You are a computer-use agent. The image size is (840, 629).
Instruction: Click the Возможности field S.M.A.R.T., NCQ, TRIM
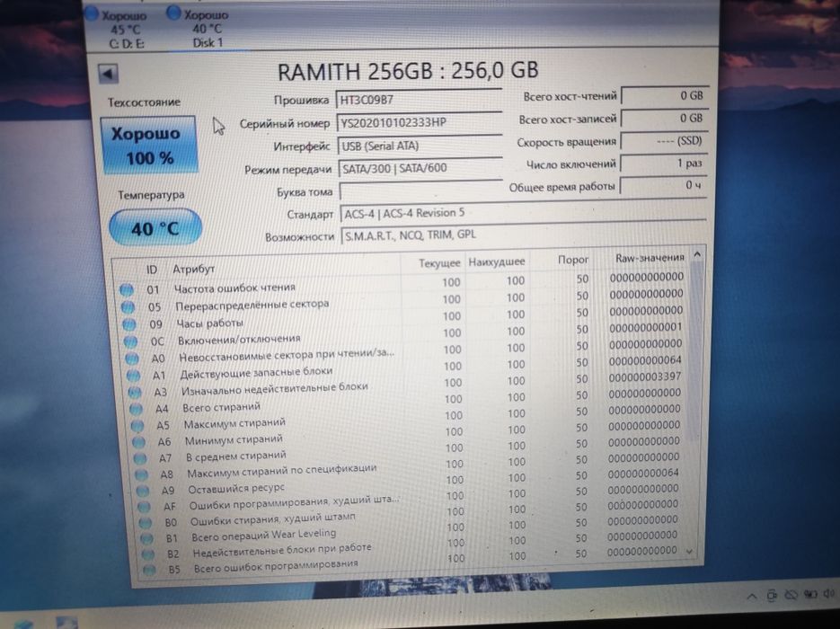[524, 235]
